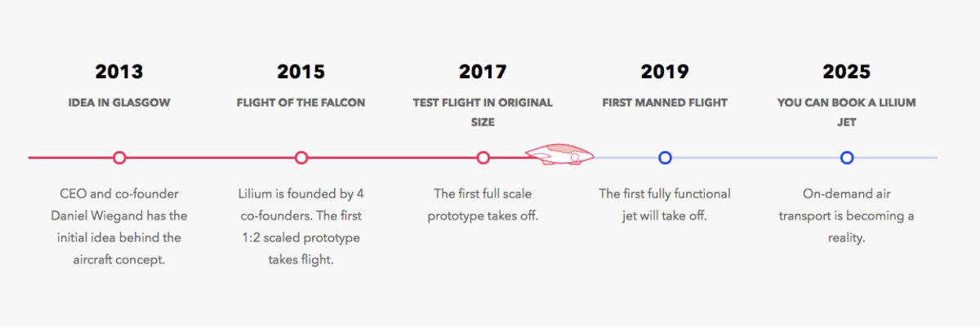Viewport: 980px width, 328px height.
Task: Click the light blue upcoming timeline line
Action: 755,157
